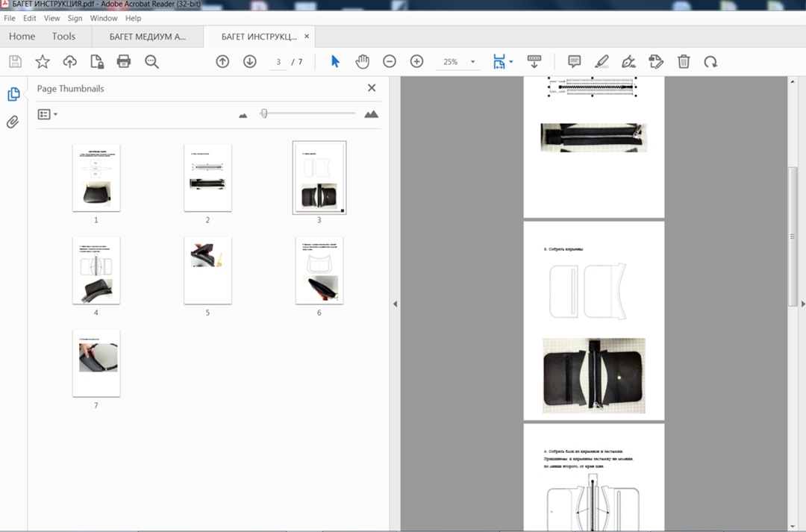This screenshot has height=532, width=806.
Task: Select page 5 thumbnail
Action: (x=207, y=271)
